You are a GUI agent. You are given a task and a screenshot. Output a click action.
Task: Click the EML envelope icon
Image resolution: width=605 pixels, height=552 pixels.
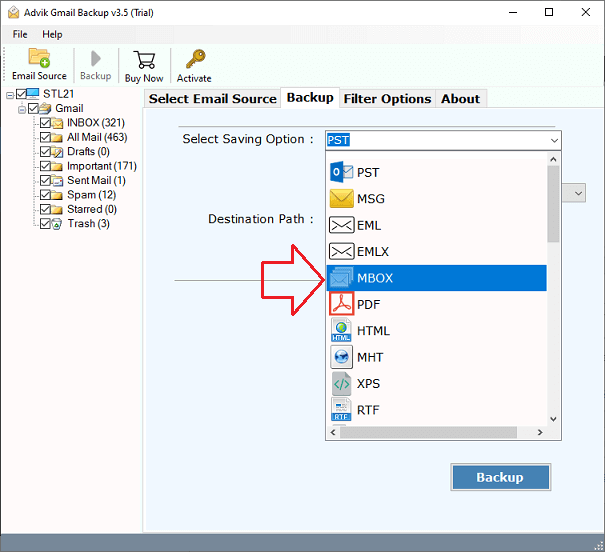[x=341, y=225]
